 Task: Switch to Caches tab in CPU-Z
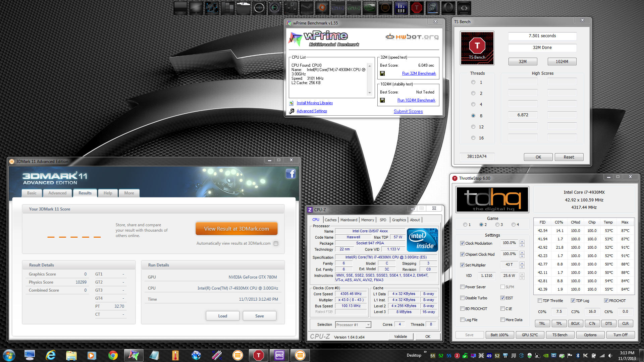pos(330,220)
